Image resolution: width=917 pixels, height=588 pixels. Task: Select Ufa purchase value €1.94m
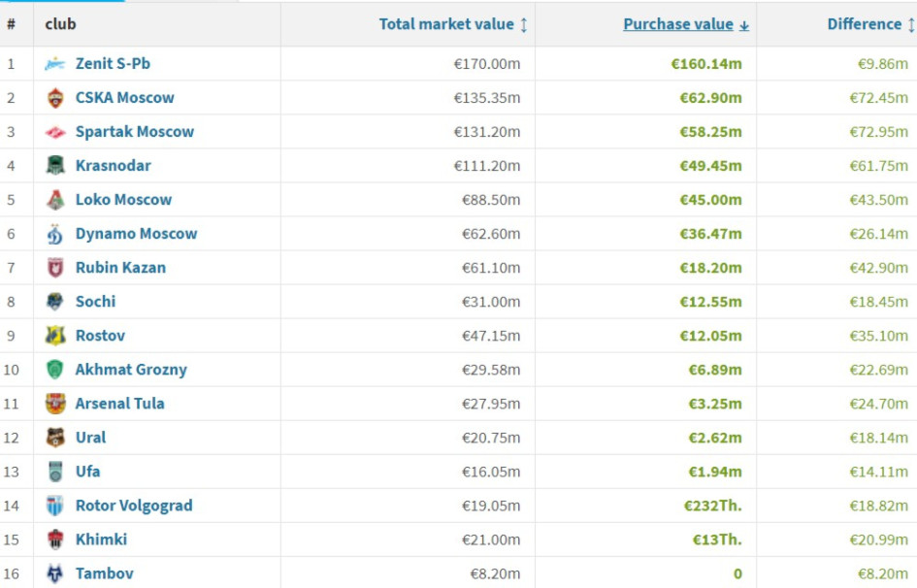point(714,472)
